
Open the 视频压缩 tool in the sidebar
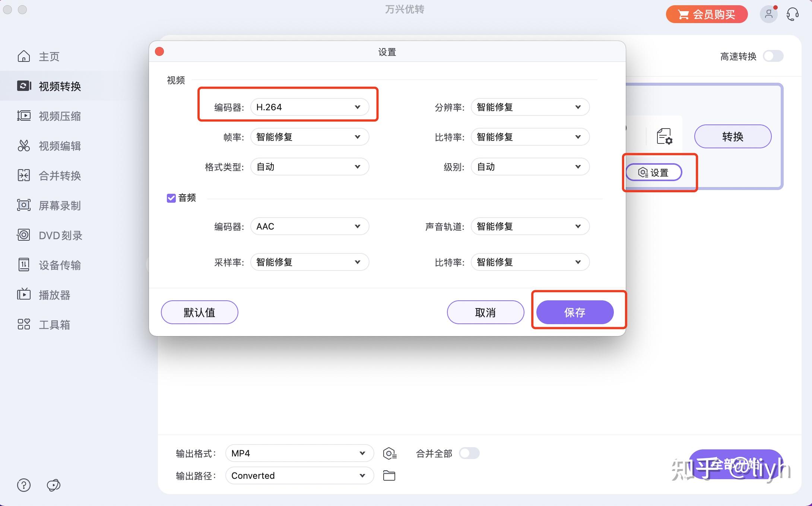[60, 116]
